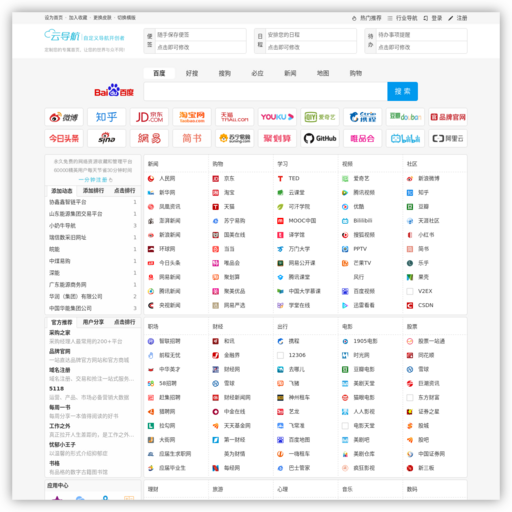This screenshot has height=512, width=512.
Task: Click the 登录 login link
Action: point(433,18)
